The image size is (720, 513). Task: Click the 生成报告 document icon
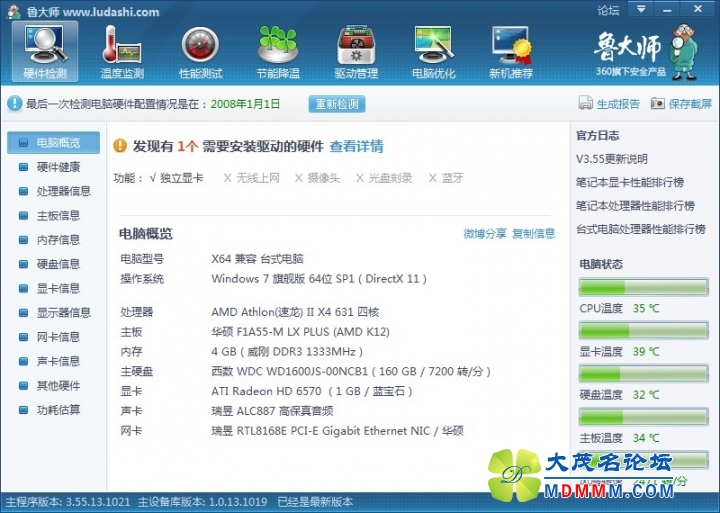coord(585,103)
